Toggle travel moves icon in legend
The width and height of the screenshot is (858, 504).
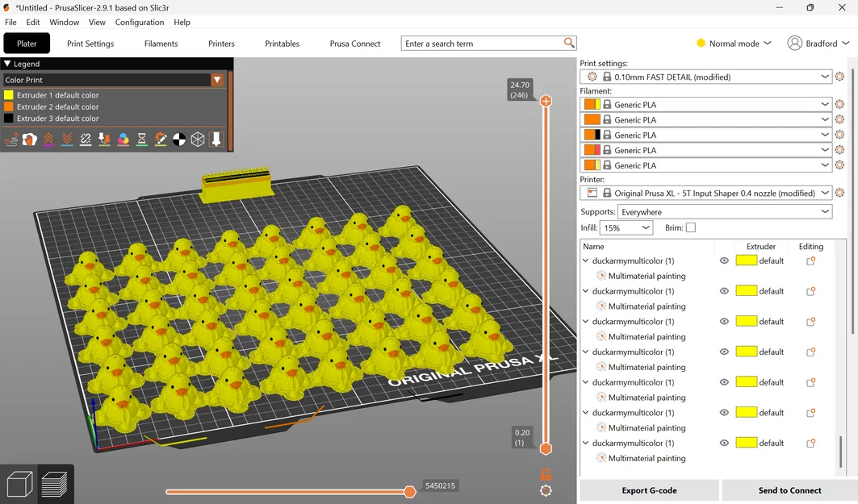coord(11,140)
